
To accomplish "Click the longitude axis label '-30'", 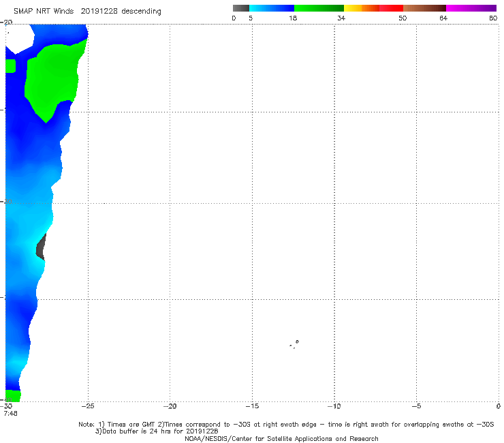I will (6, 406).
